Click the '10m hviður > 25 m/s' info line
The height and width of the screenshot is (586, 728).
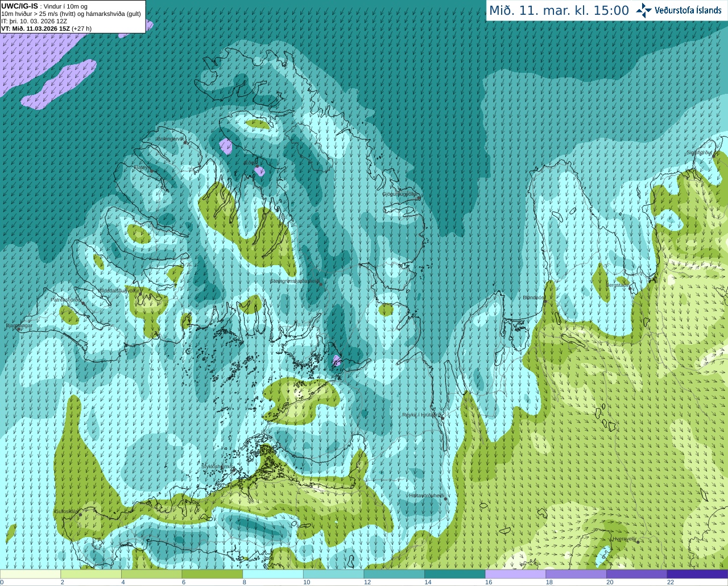click(x=71, y=14)
